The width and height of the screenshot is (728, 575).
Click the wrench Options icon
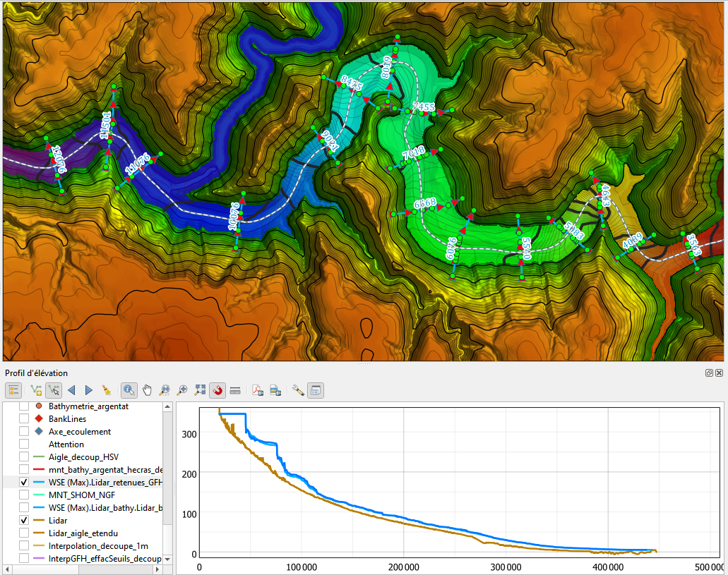point(296,390)
